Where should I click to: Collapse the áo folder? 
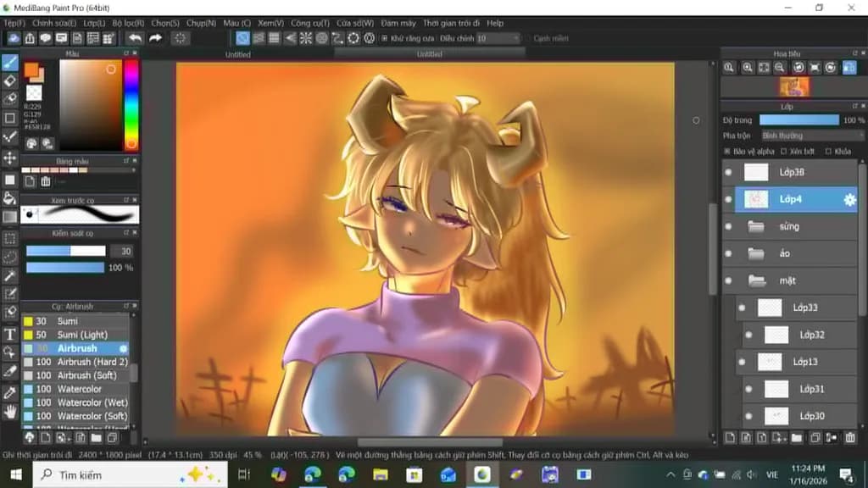pyautogui.click(x=755, y=253)
